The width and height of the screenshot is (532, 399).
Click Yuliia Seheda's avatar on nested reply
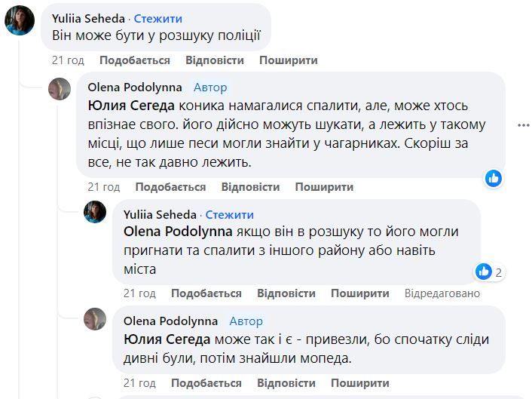click(x=95, y=211)
